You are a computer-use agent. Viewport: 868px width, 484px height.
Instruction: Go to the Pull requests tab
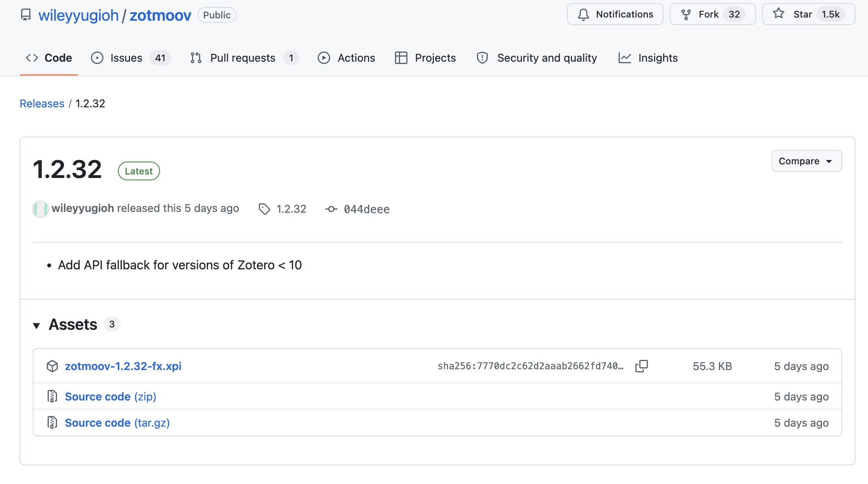(244, 58)
